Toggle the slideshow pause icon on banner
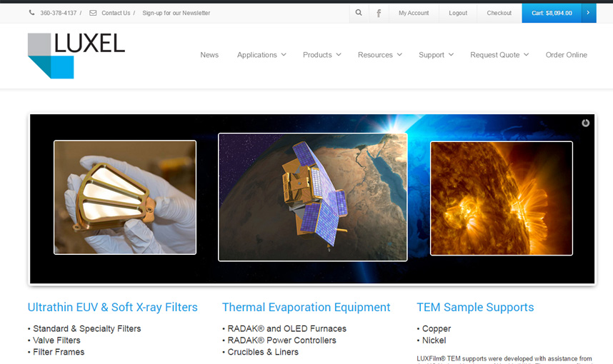613x364 pixels. pyautogui.click(x=585, y=123)
